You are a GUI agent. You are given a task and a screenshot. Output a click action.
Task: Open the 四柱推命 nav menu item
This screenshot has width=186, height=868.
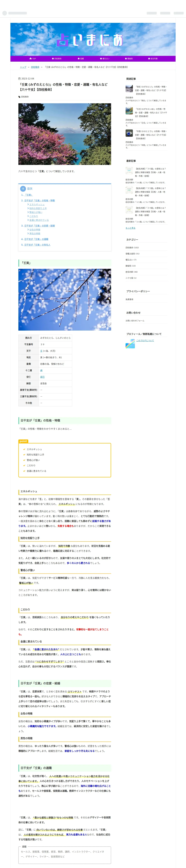[x=56, y=59]
